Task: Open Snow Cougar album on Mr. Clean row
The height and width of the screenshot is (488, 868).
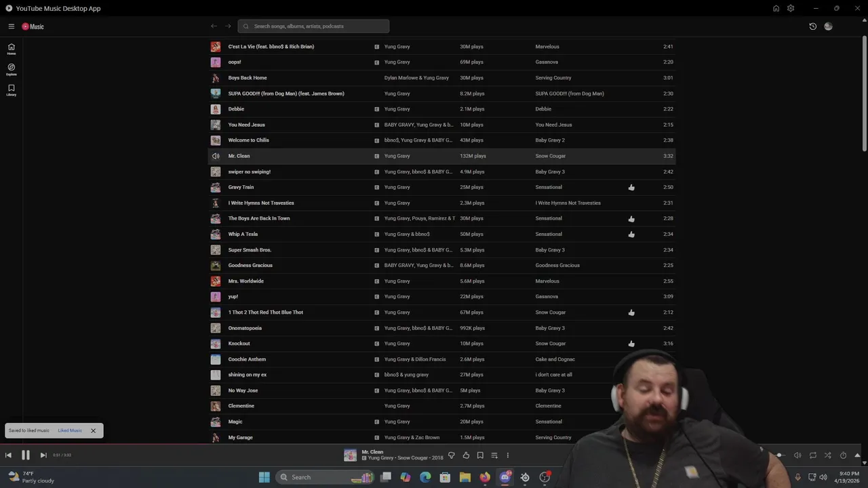Action: click(551, 156)
